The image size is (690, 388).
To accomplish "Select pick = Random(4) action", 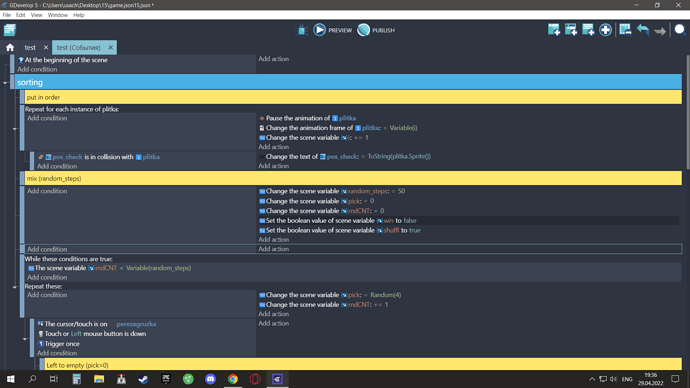I will [x=330, y=295].
